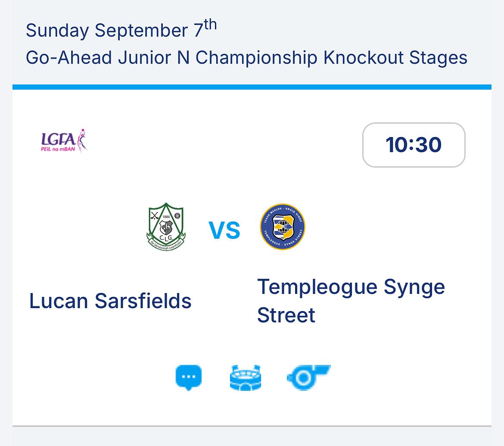Screen dimensions: 504x446
Task: Click the word Championship in the competition title
Action: (256, 58)
